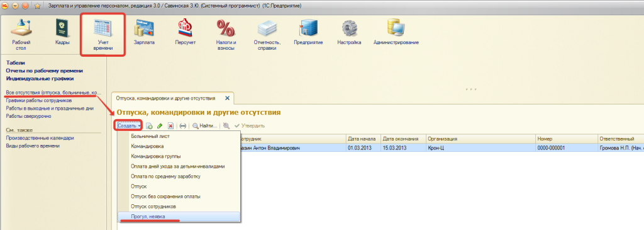Viewport: 644px width, 230px height.
Task: Click the Найти... search button
Action: click(204, 126)
